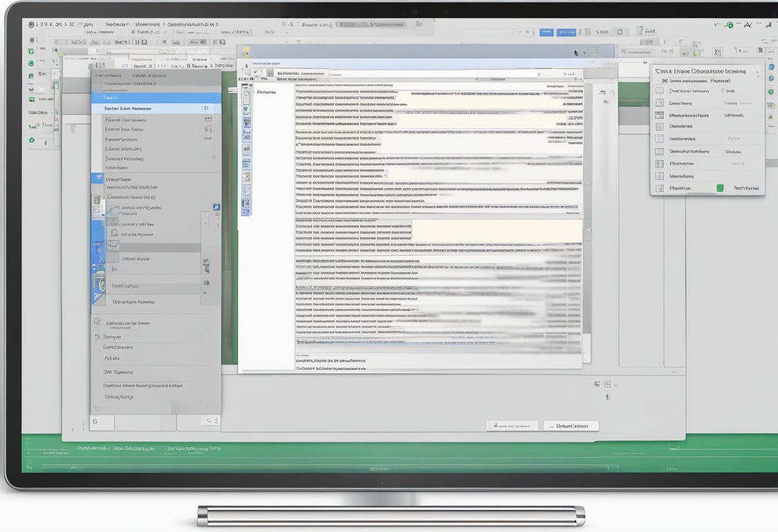Expand the small scroll arrow inside the popup submenu
The height and width of the screenshot is (532, 778).
click(205, 223)
